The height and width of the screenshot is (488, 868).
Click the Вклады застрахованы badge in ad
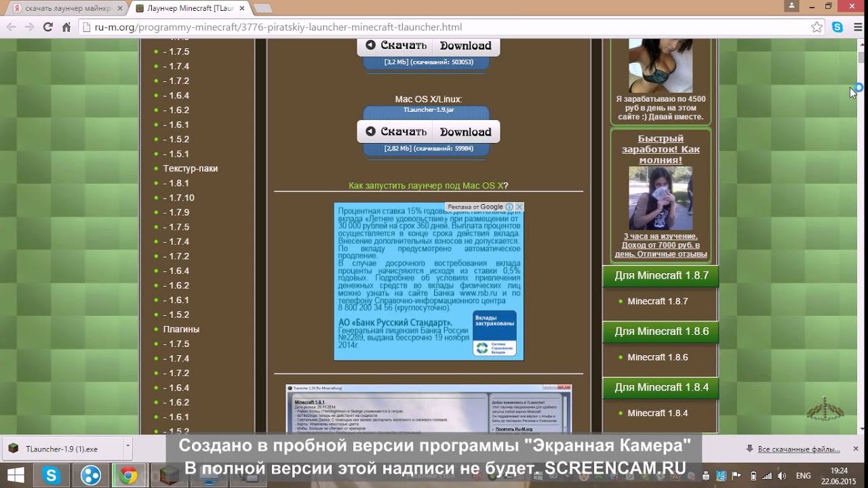(494, 333)
